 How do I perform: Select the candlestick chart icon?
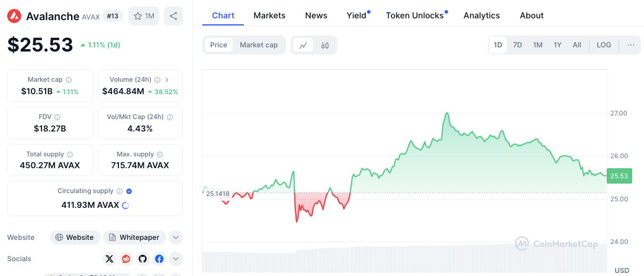point(325,45)
